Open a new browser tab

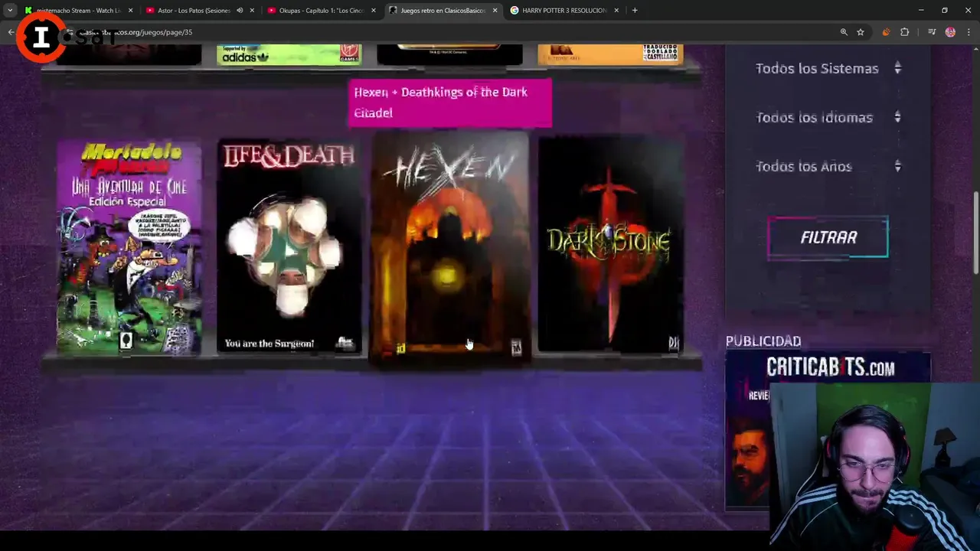coord(635,11)
